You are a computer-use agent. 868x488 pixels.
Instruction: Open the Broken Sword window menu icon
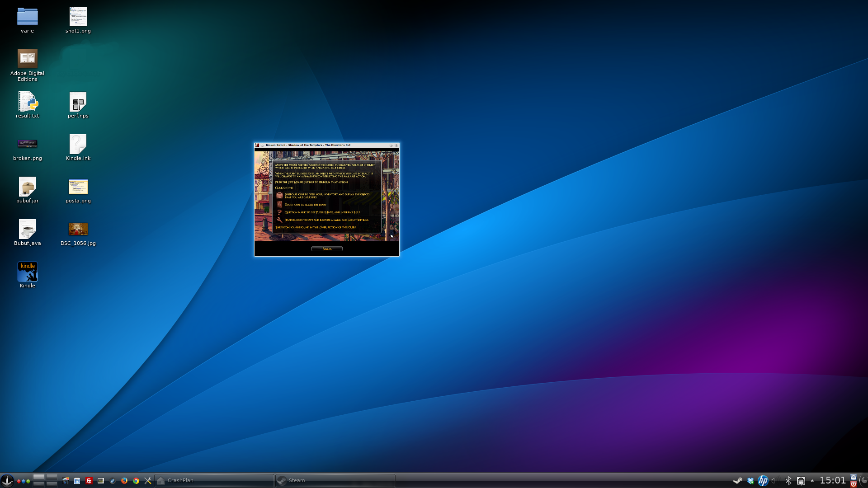[x=257, y=145]
